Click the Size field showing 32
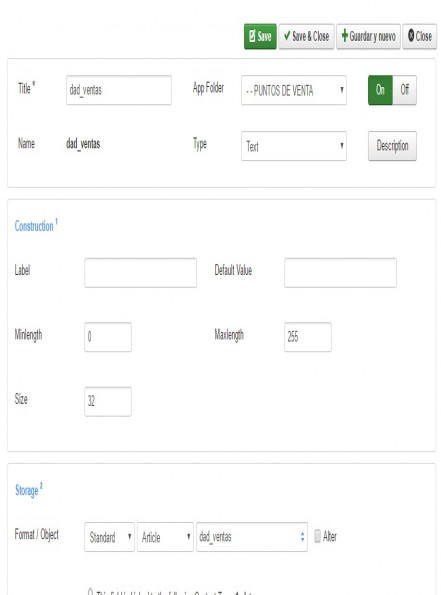 pos(108,401)
